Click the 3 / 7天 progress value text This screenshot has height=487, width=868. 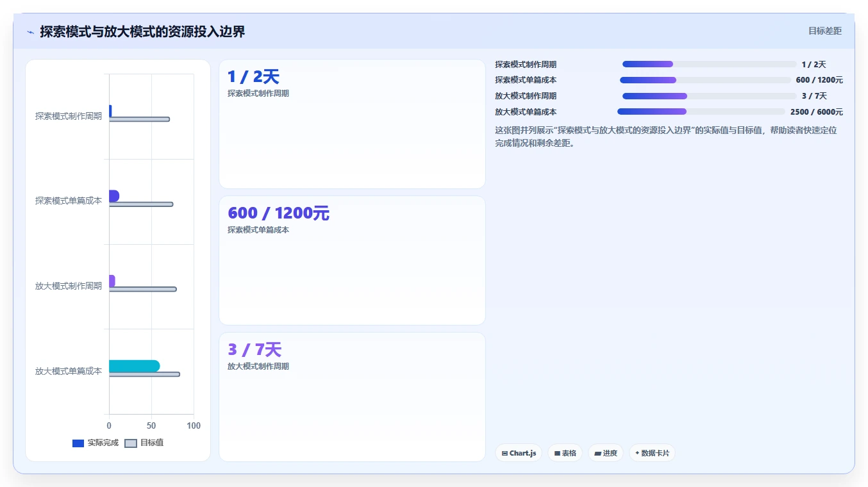click(x=814, y=96)
